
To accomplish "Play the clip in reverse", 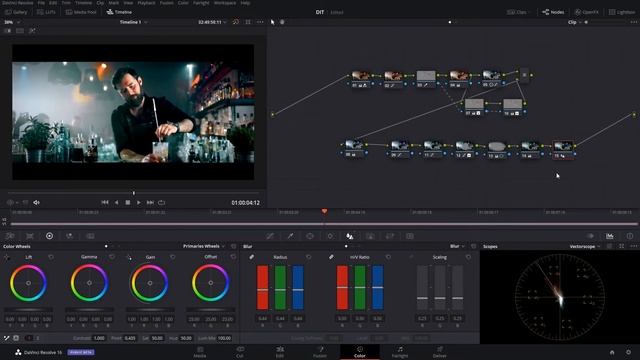I will (x=117, y=202).
